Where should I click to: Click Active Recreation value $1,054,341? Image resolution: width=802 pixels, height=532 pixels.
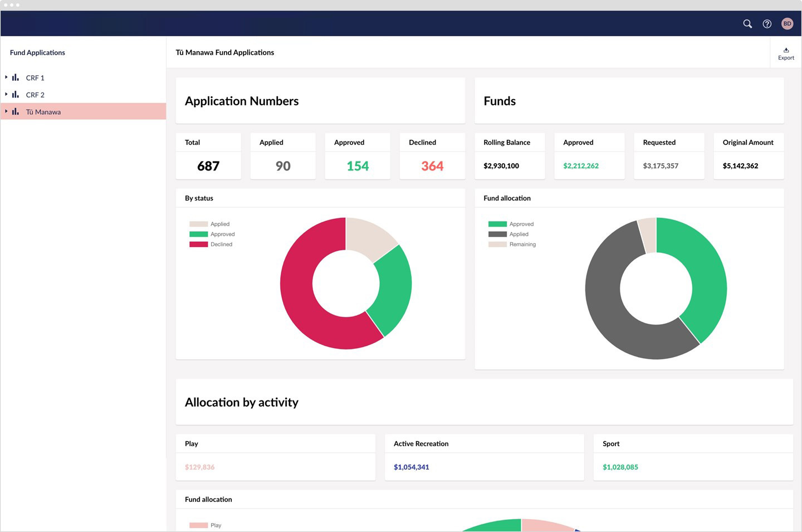[412, 467]
